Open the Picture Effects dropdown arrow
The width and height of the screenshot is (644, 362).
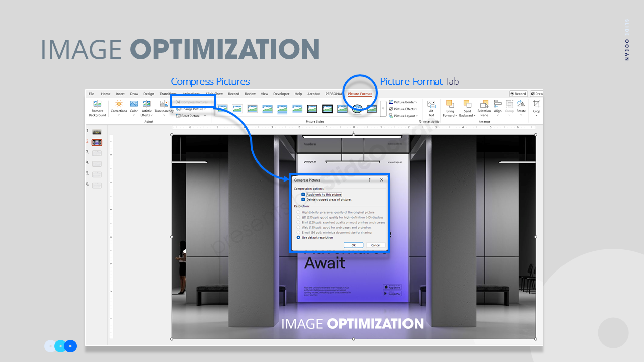coord(417,109)
